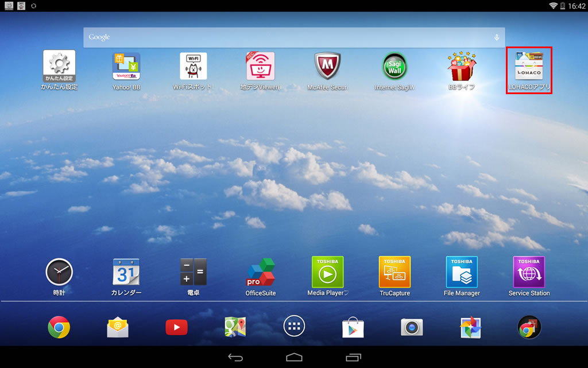Screen dimensions: 588x368
Task: Open the LOHACO app icon
Action: (529, 67)
